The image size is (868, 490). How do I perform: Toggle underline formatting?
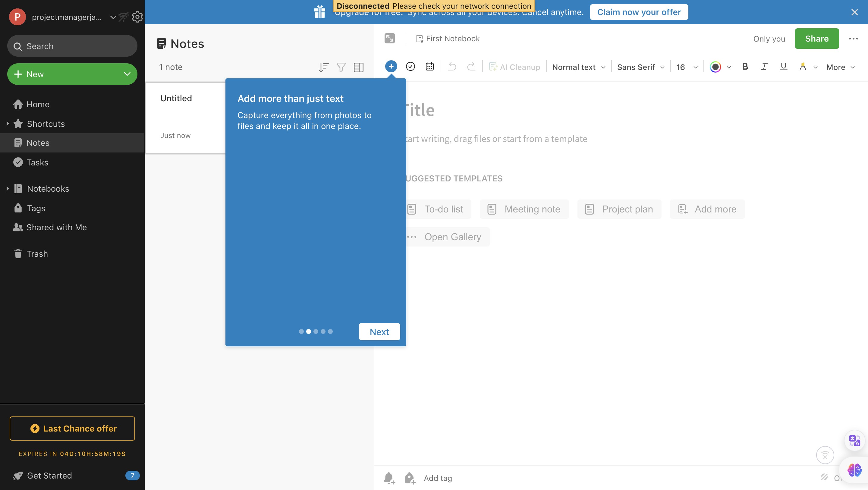click(783, 67)
